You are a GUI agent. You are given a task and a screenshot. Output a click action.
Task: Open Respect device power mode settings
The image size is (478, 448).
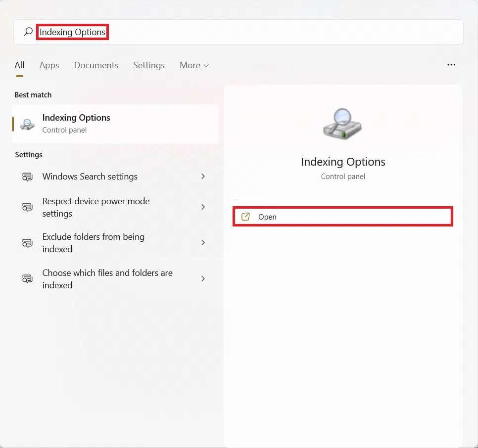pyautogui.click(x=115, y=207)
